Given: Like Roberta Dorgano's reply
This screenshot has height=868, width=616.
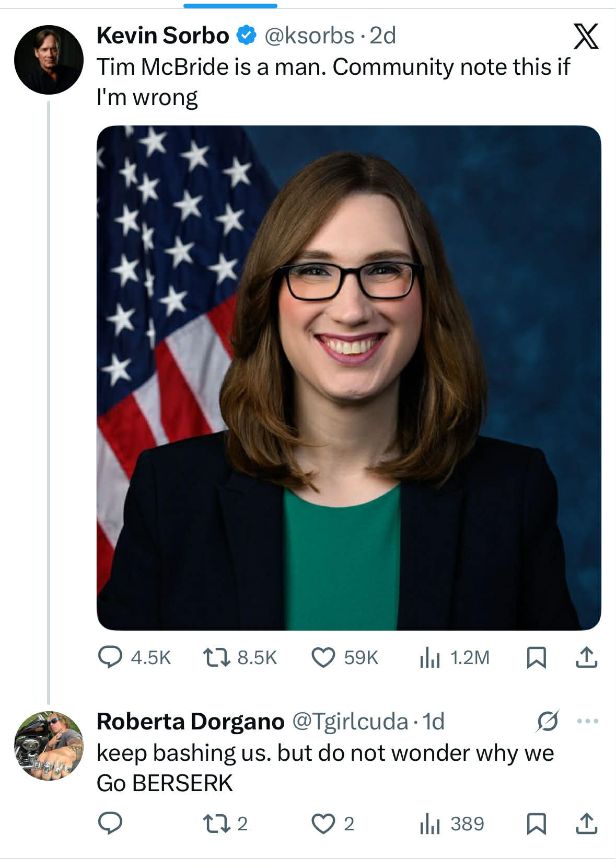Looking at the screenshot, I should (323, 824).
